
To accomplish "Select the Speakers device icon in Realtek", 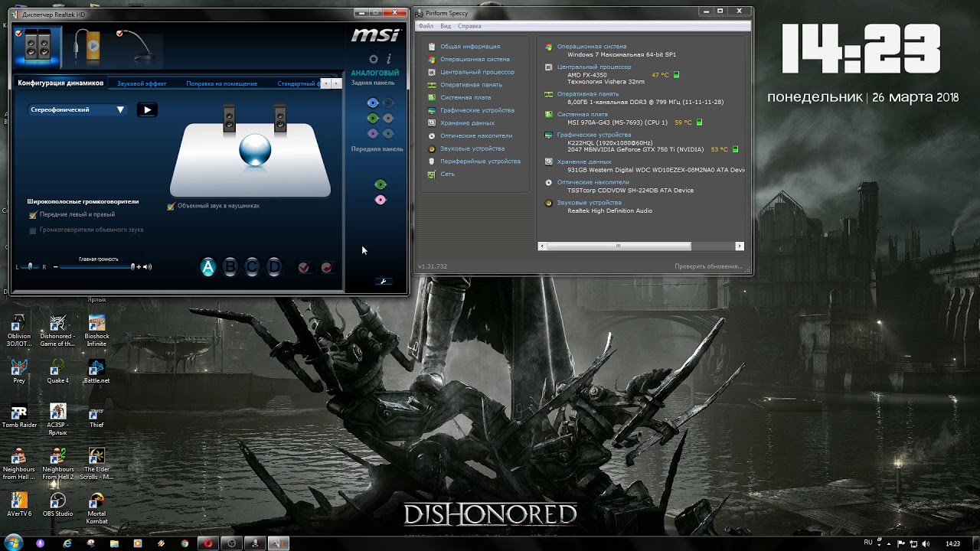I will click(x=37, y=46).
